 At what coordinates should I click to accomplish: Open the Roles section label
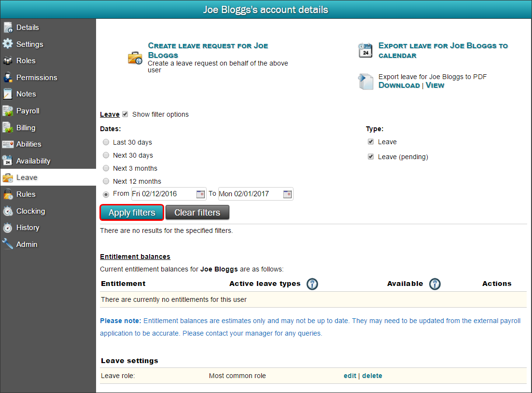pos(26,61)
